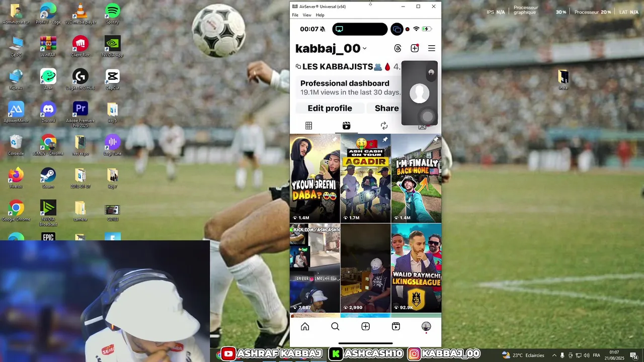
Task: Switch to the reposts tab
Action: point(384,126)
